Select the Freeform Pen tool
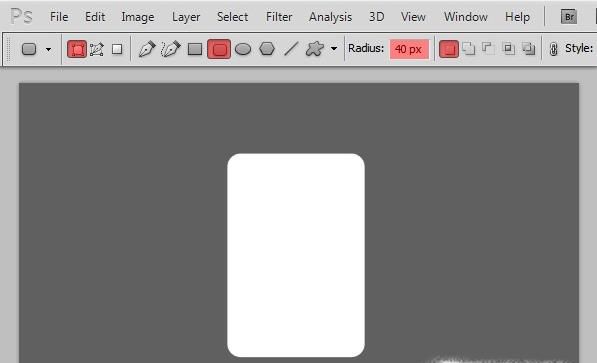 click(170, 49)
